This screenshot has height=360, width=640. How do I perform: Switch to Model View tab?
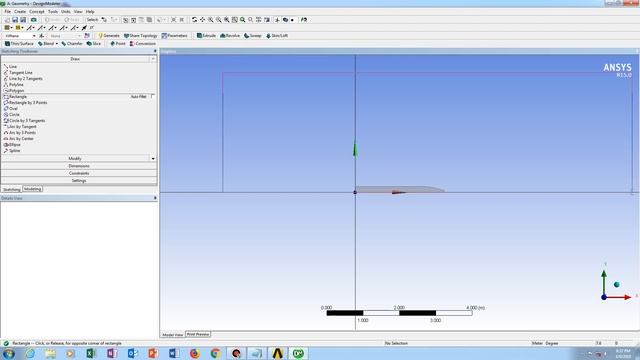173,335
